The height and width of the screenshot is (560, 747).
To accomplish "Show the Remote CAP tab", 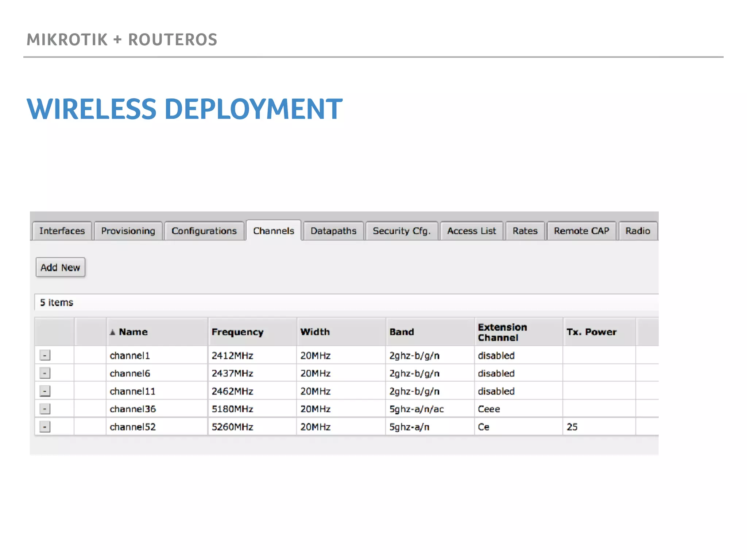I will pyautogui.click(x=581, y=231).
